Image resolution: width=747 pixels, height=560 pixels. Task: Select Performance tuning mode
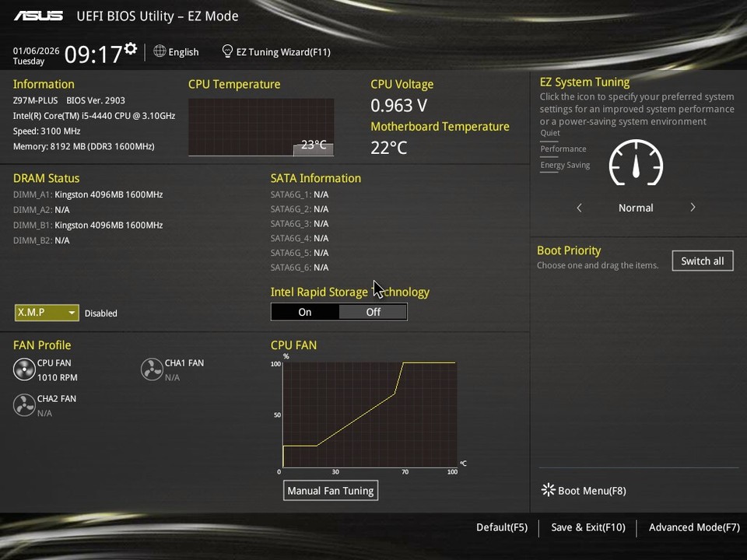[563, 149]
